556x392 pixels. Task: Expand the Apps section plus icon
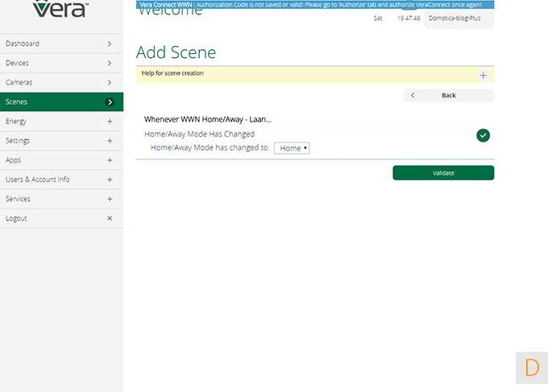coord(110,160)
